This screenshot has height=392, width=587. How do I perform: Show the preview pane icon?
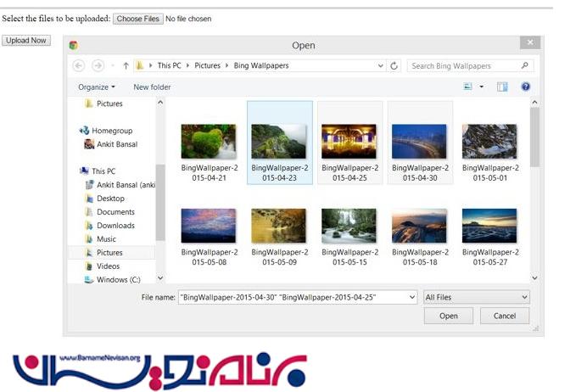pos(502,87)
